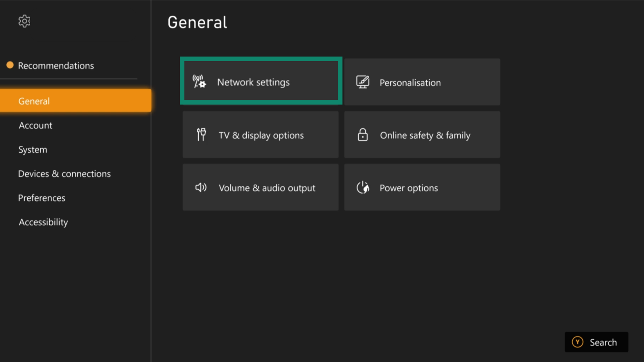
Task: Click the TV & display cable icon
Action: 201,135
